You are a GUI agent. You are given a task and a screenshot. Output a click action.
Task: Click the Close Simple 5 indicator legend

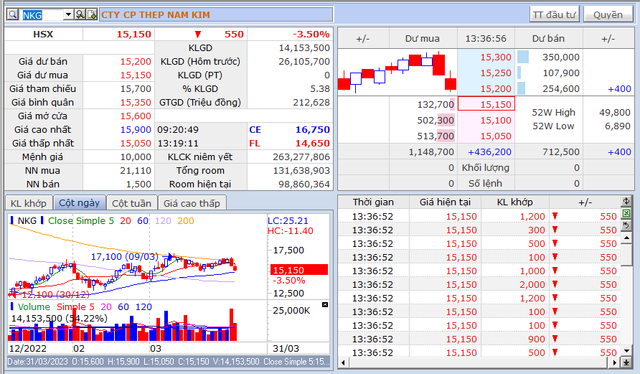81,221
